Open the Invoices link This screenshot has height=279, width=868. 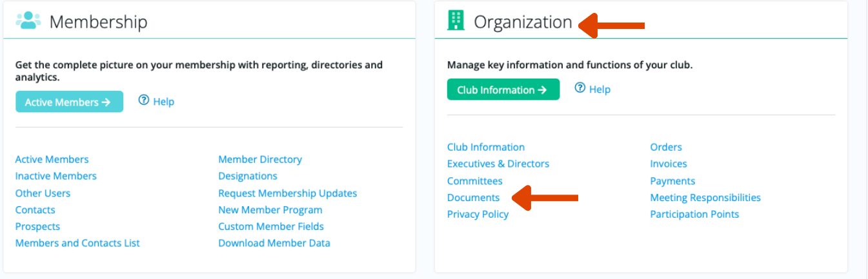click(669, 164)
